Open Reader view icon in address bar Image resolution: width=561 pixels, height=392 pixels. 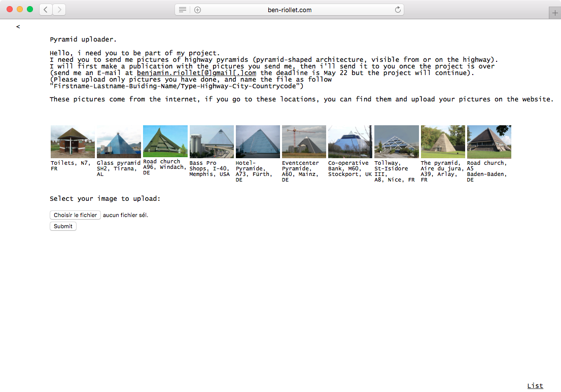coord(183,10)
